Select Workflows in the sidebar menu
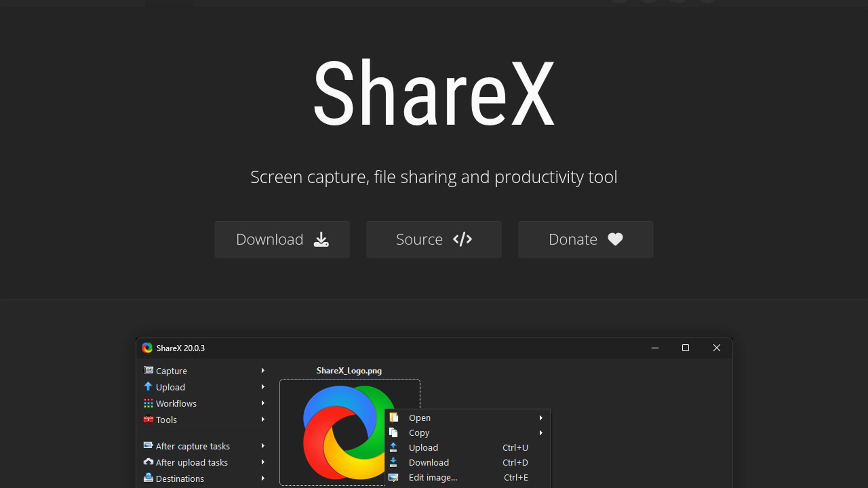 point(204,404)
